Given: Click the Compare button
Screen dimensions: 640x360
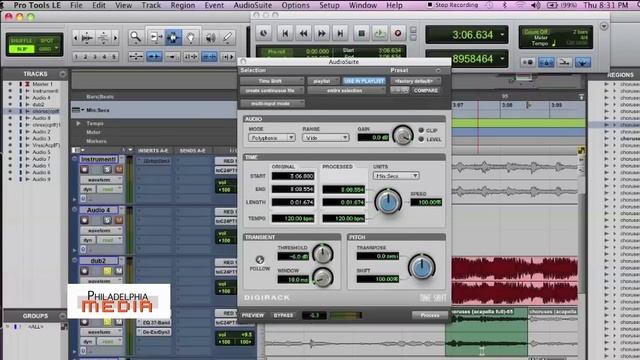Looking at the screenshot, I should [x=425, y=91].
